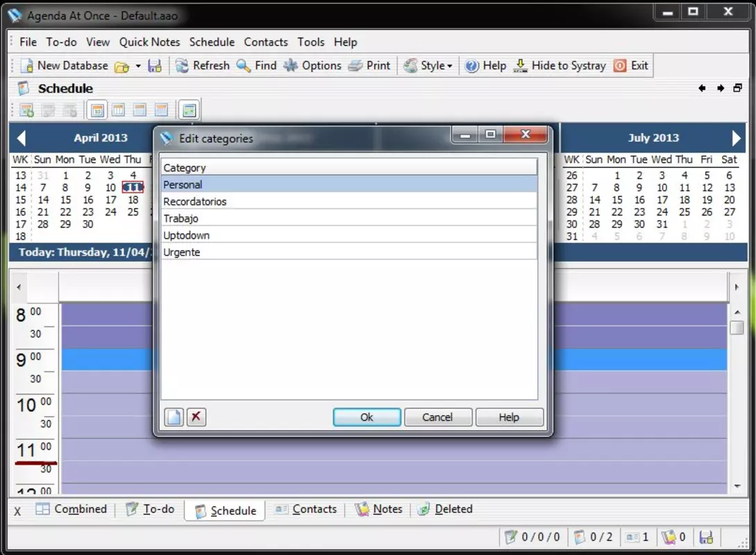Click the day header scroll right arrow

pos(737,287)
